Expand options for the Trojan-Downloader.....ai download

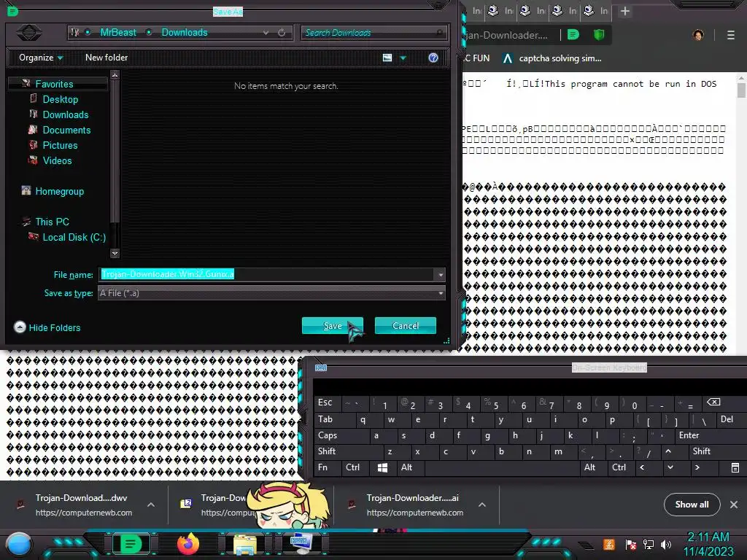tap(482, 505)
